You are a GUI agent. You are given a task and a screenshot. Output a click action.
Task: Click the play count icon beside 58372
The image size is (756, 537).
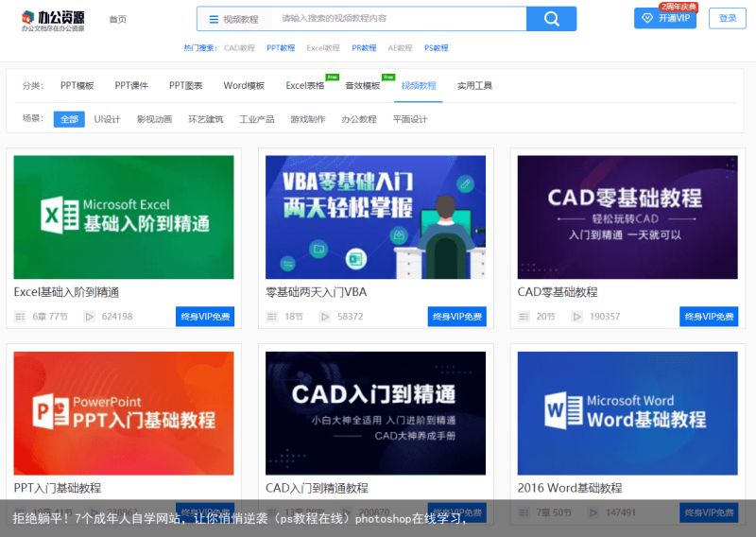325,317
